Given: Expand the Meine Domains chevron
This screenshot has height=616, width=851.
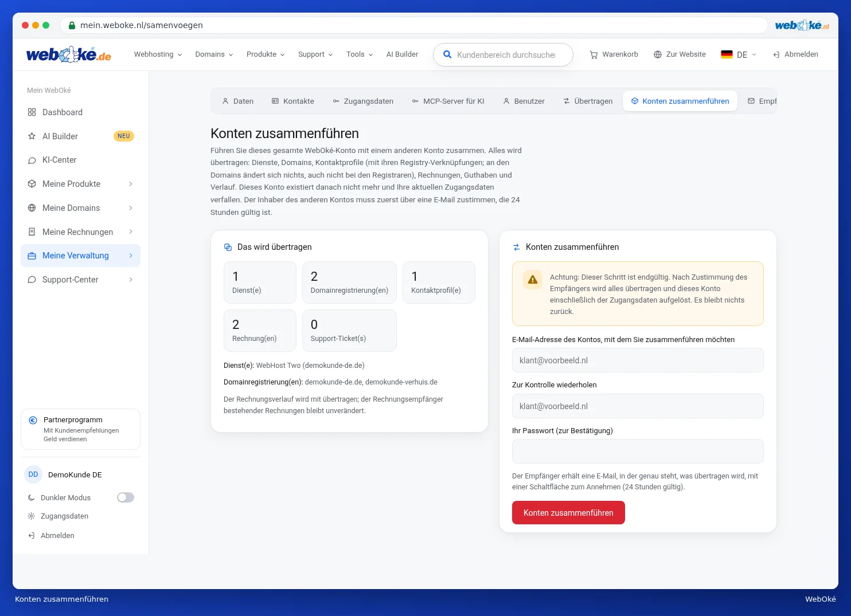Looking at the screenshot, I should coord(131,208).
